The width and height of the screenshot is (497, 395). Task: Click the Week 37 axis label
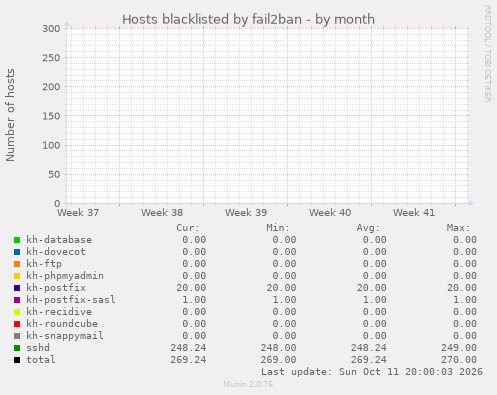coord(78,213)
